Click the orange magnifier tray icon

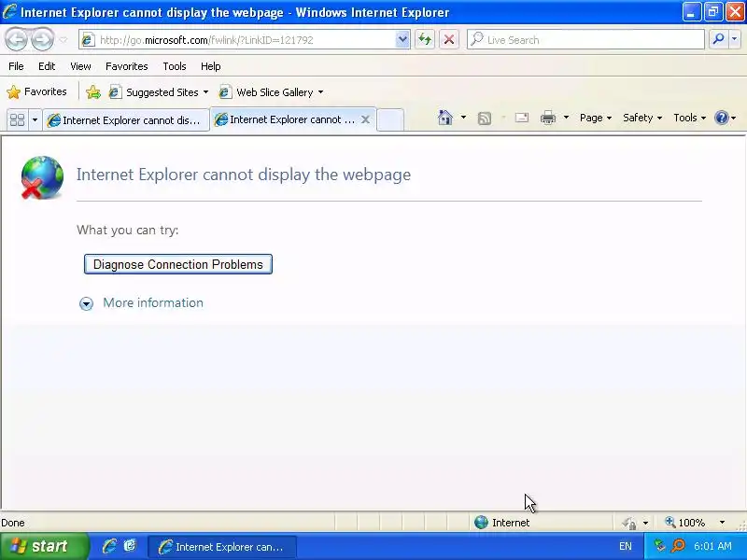pos(678,546)
